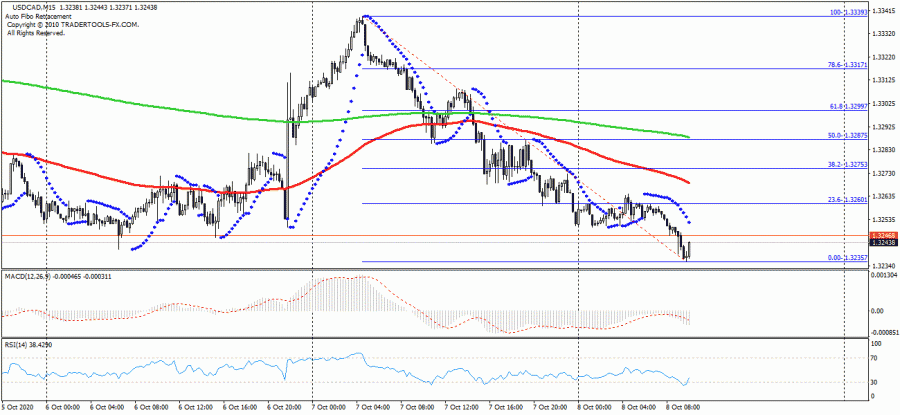Viewport: 900px width, 415px height.
Task: Click the MACD 0.001304 scale value
Action: (x=885, y=275)
